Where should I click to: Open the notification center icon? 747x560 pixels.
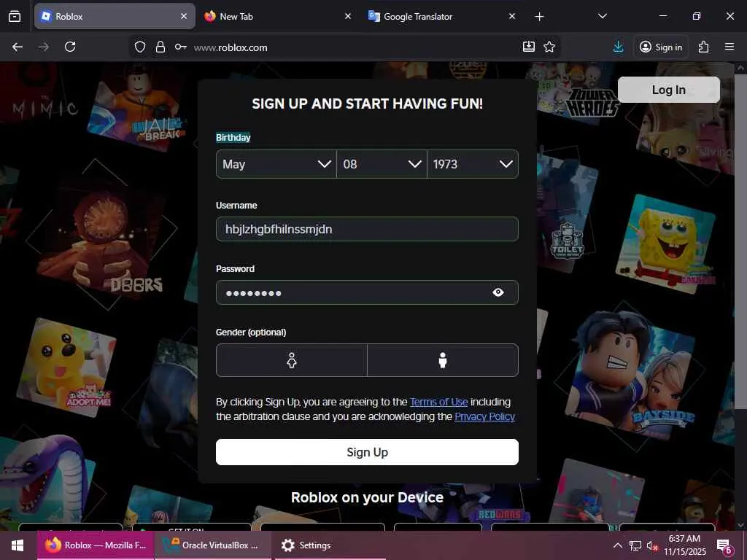[724, 545]
